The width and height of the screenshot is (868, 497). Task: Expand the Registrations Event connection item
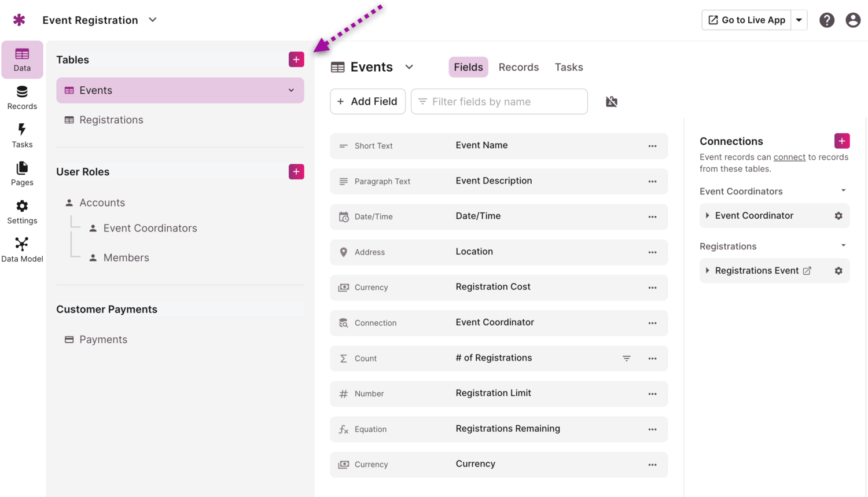(x=707, y=271)
